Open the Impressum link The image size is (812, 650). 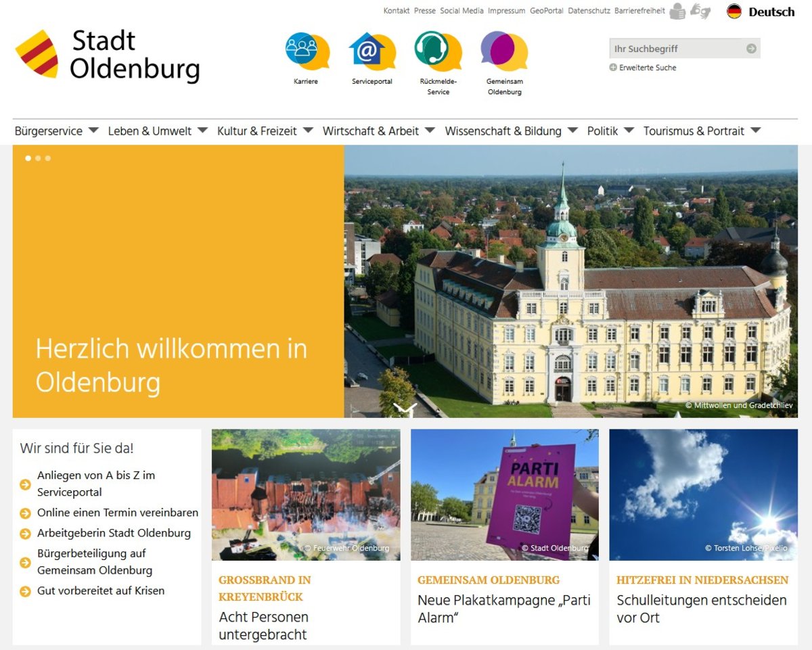click(x=507, y=11)
